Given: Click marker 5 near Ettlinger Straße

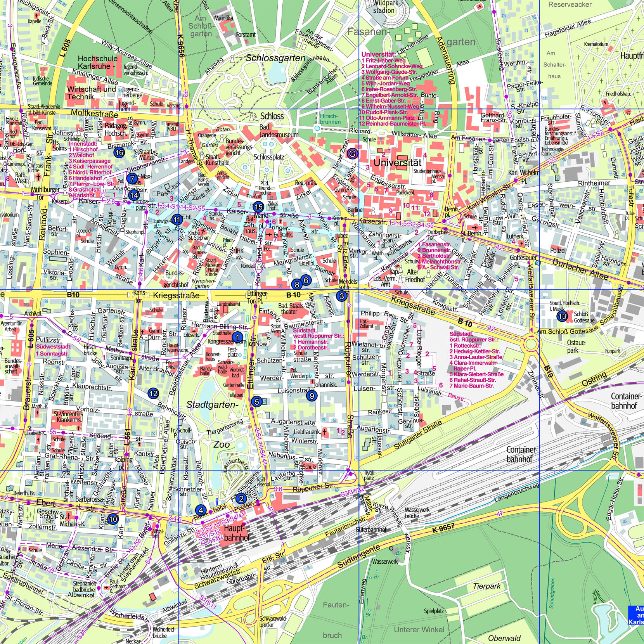Looking at the screenshot, I should point(257,402).
